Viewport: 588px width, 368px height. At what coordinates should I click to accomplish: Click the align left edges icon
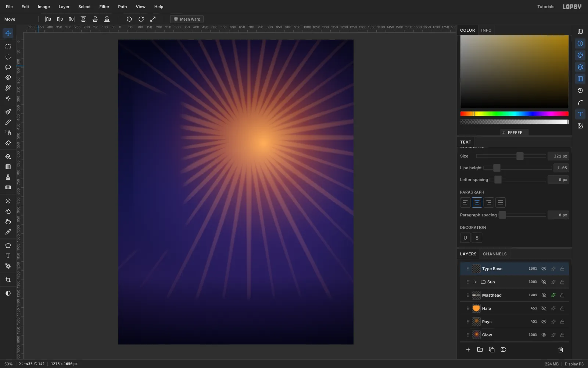[48, 19]
